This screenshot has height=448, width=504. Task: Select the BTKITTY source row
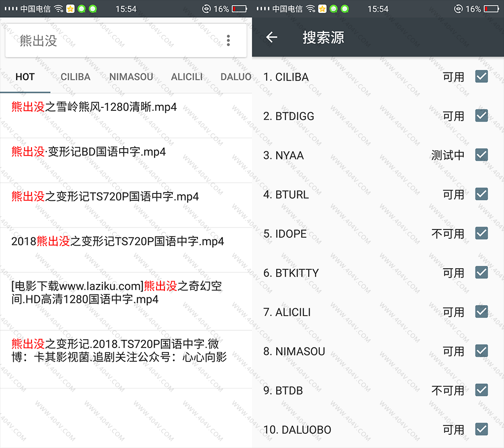click(345, 273)
